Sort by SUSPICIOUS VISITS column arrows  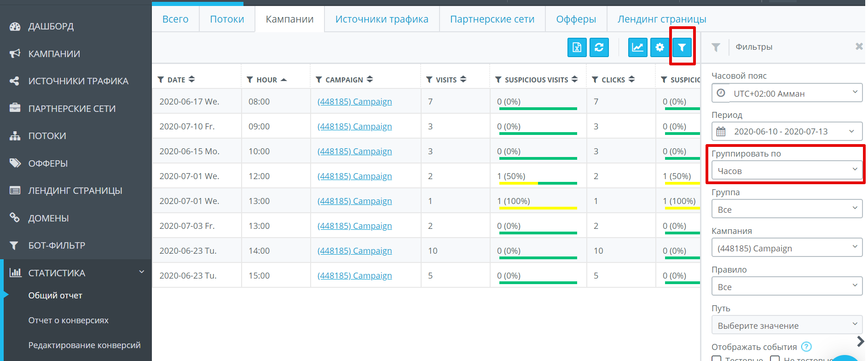pos(574,79)
